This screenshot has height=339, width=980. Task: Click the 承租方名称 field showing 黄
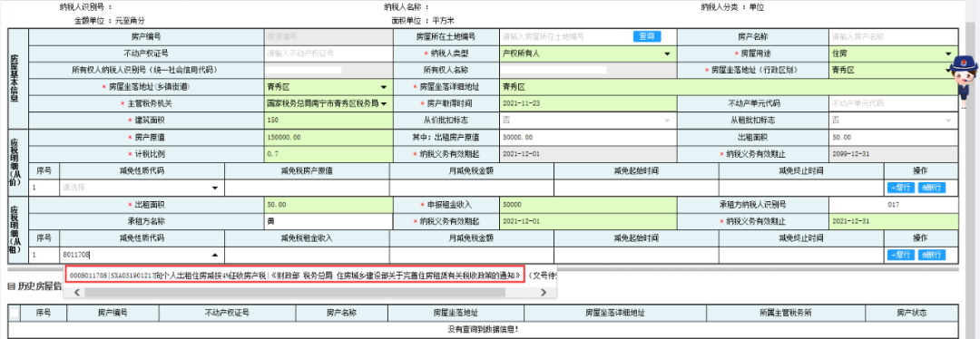328,221
